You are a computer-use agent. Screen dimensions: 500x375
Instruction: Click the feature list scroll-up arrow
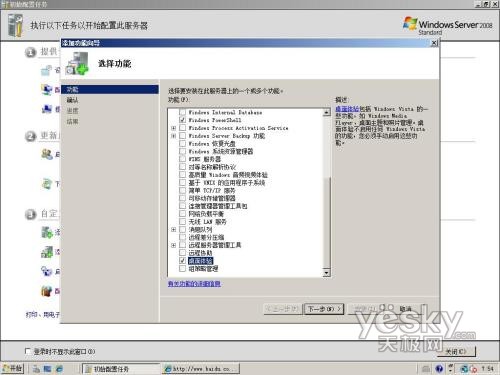pyautogui.click(x=326, y=112)
